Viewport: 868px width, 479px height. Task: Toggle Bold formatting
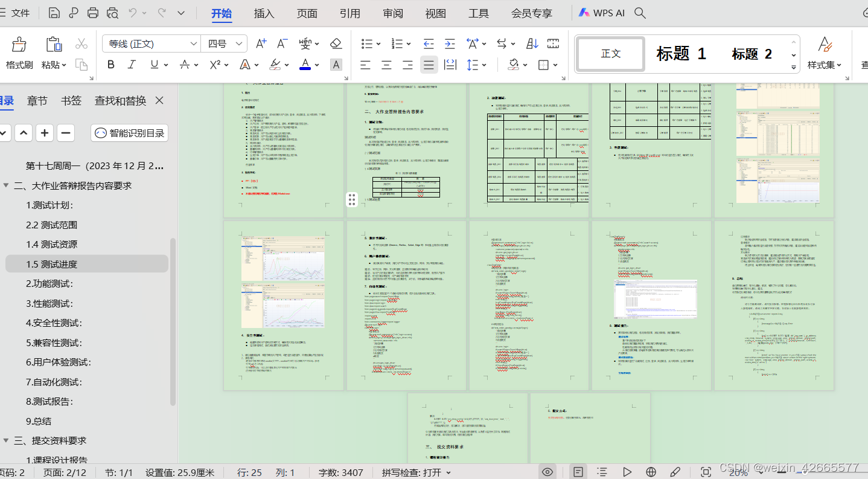point(110,65)
